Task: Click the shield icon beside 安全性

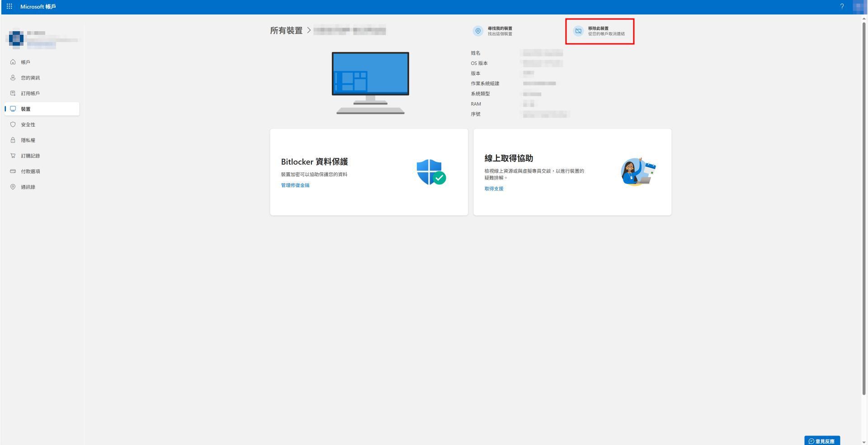Action: [x=13, y=124]
